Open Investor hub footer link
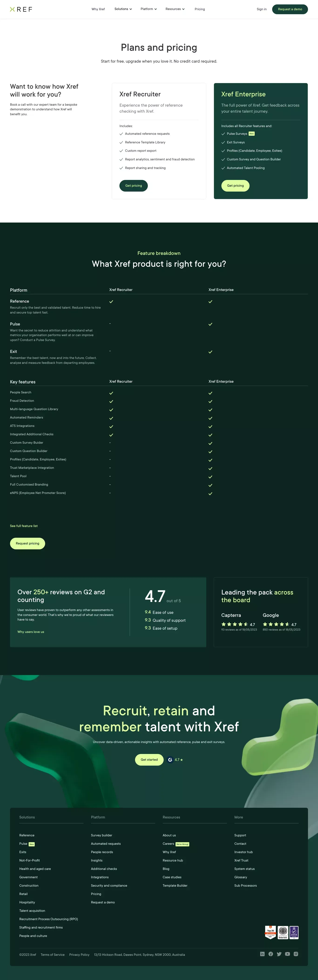 (244, 852)
